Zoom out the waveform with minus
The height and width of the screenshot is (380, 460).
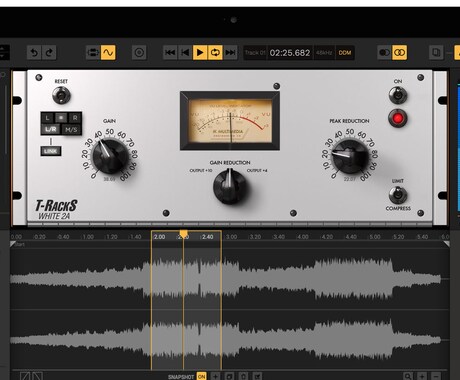(x=436, y=377)
